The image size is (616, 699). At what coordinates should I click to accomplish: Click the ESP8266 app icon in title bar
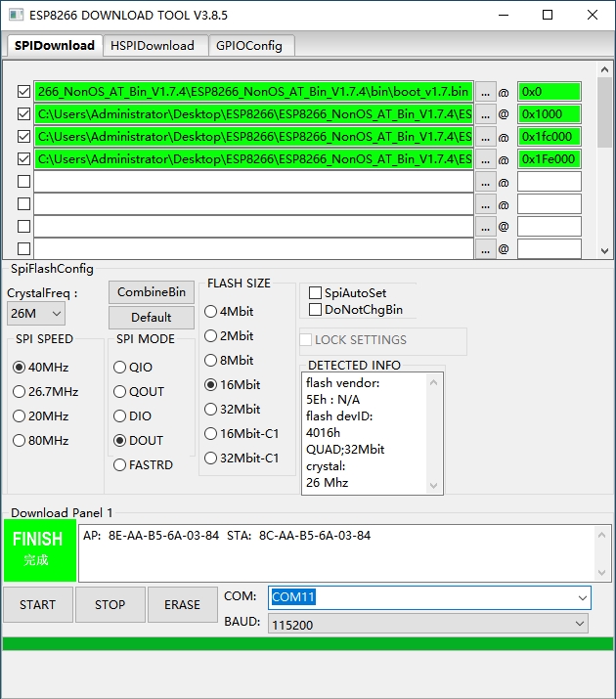(16, 15)
